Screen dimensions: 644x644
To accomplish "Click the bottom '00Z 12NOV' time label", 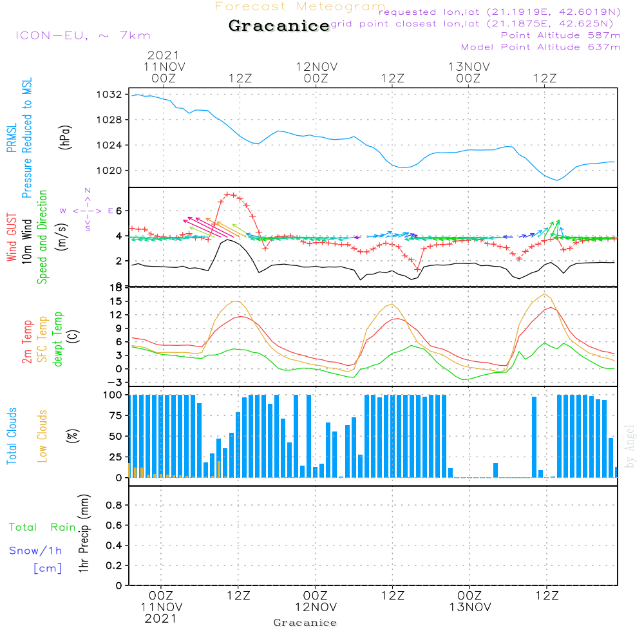I will tap(316, 601).
